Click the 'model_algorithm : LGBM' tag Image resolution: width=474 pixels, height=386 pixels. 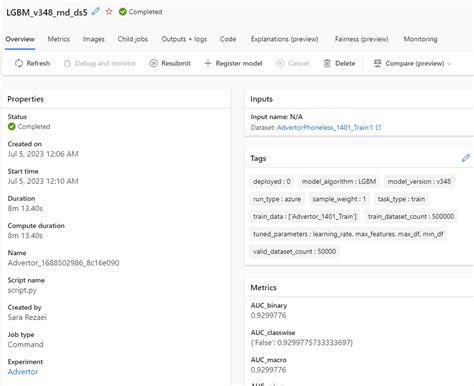339,181
